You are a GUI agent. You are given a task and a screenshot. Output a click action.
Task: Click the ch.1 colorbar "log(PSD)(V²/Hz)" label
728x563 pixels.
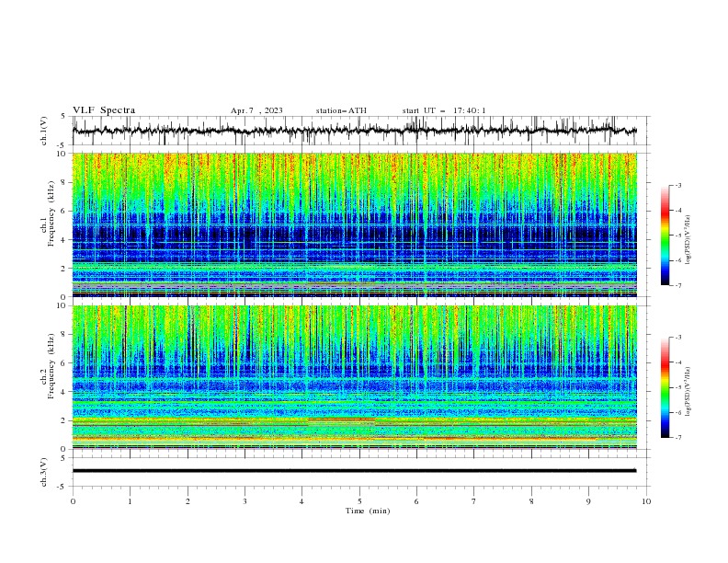coord(688,240)
